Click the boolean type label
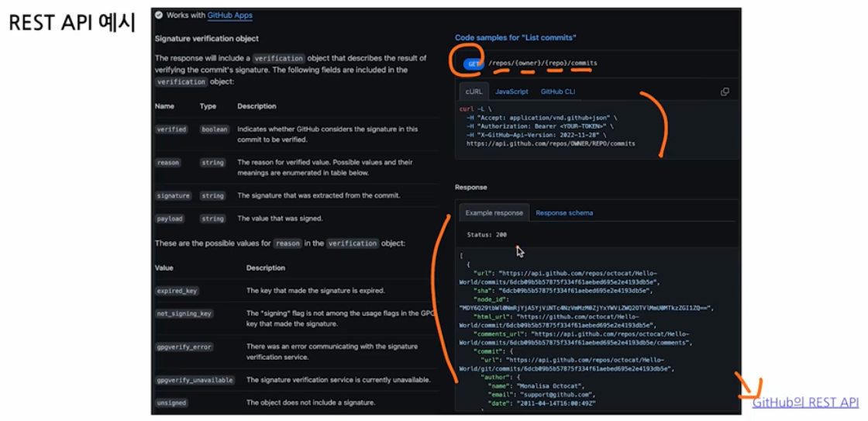 (214, 129)
